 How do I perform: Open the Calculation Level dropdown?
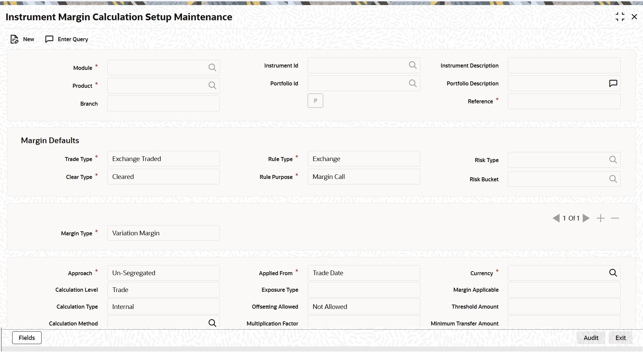pos(163,290)
